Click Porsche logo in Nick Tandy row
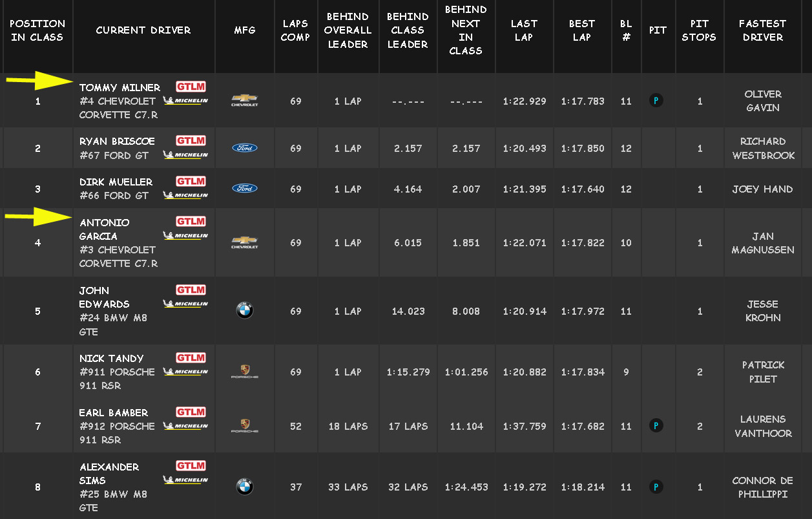The image size is (812, 519). tap(245, 372)
